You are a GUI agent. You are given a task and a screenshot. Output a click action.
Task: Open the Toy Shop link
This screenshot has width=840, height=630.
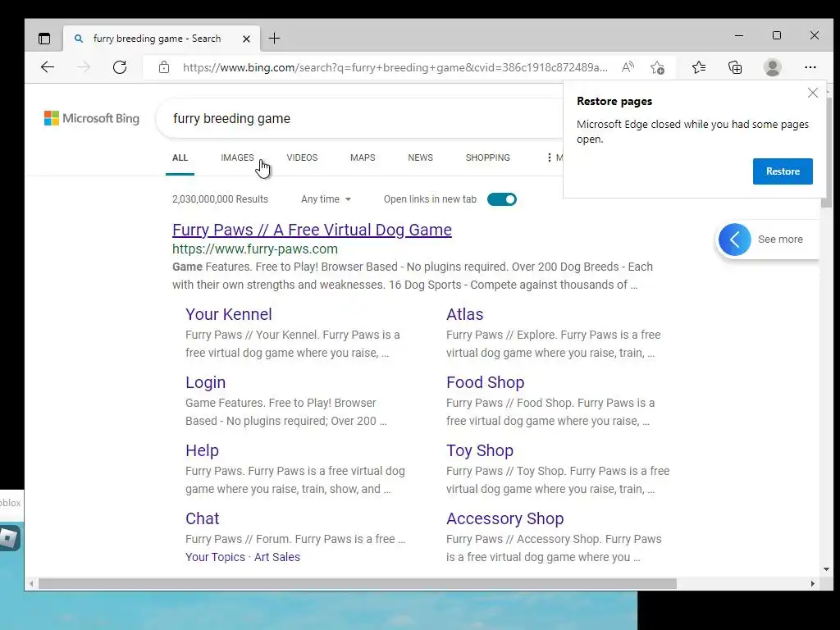480,450
